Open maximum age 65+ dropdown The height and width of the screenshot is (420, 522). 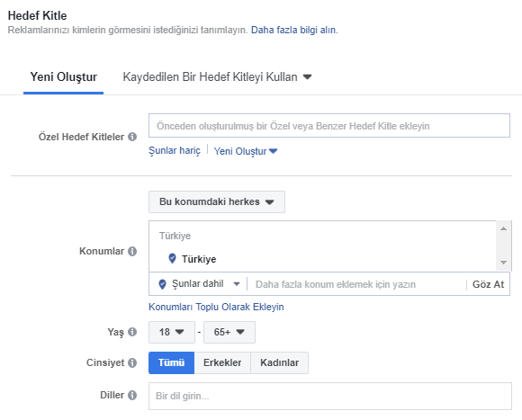[x=229, y=332]
